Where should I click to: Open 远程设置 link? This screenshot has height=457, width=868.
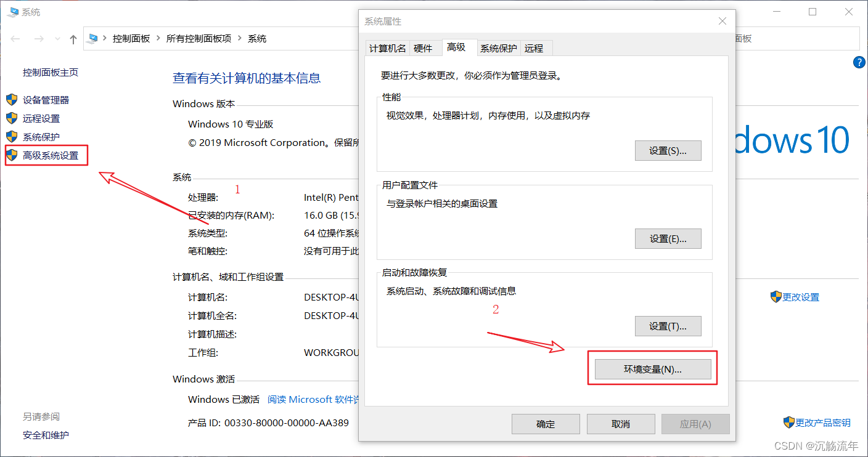[41, 118]
